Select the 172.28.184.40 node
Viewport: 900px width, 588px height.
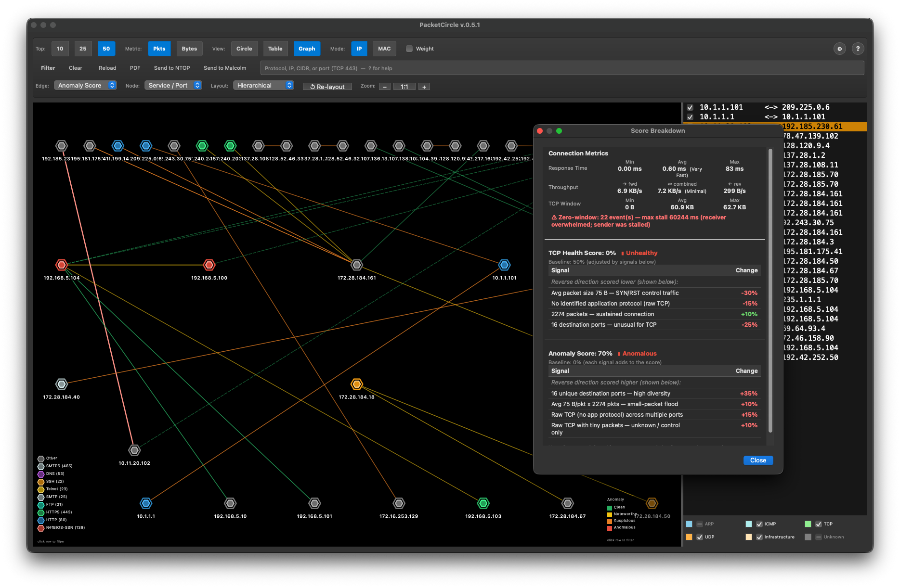[x=61, y=384]
